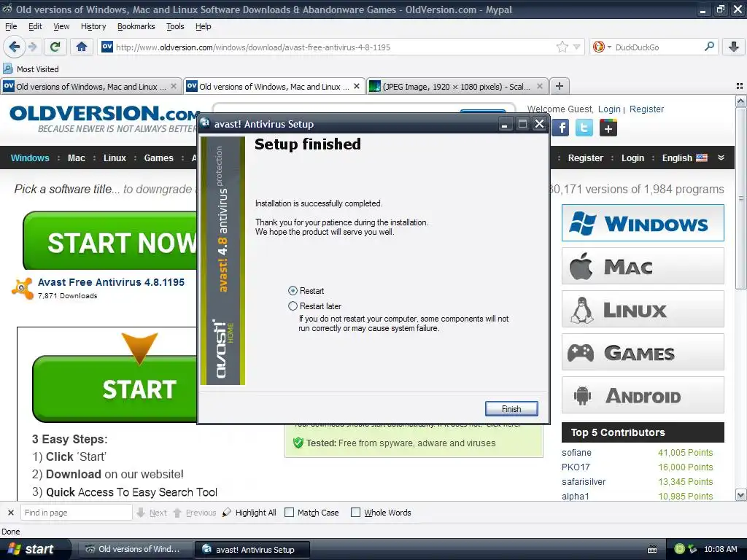Viewport: 747px width, 560px height.
Task: Open the File menu
Action: coord(11,26)
